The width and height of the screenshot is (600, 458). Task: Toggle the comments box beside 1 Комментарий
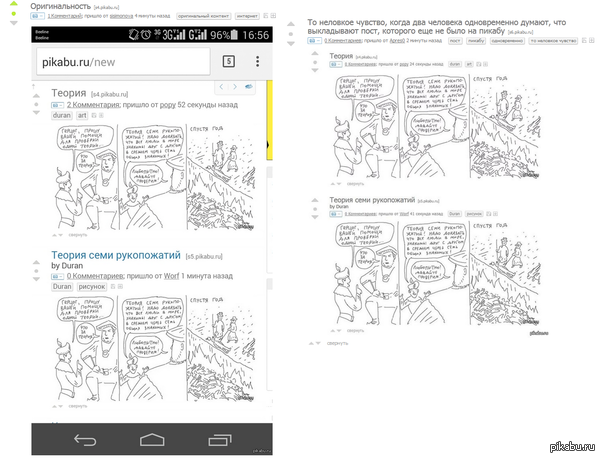click(x=37, y=16)
